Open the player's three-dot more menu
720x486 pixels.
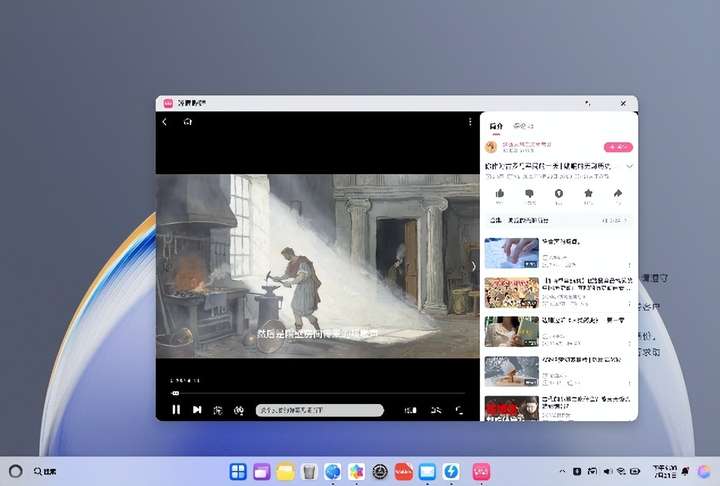click(x=470, y=122)
